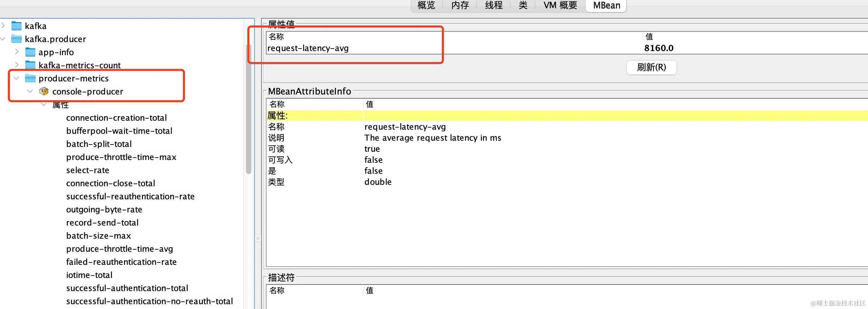This screenshot has height=309, width=868.
Task: Click the kafka folder icon
Action: pyautogui.click(x=17, y=26)
